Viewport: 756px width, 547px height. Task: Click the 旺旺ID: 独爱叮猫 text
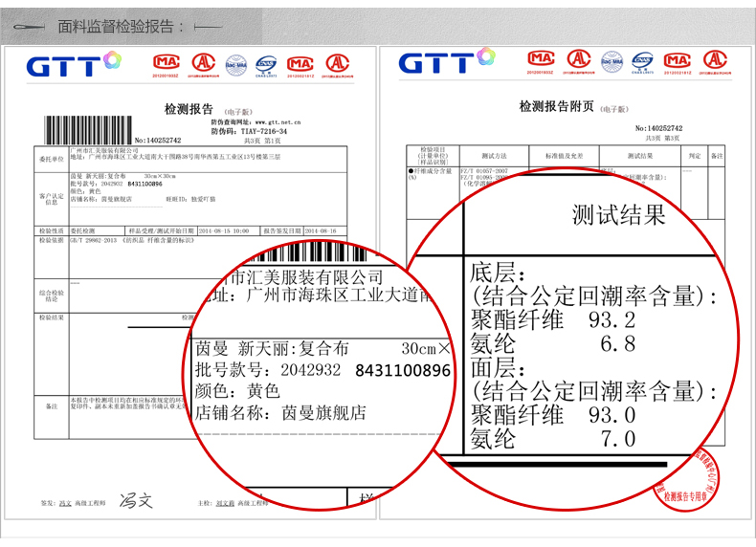pos(190,199)
